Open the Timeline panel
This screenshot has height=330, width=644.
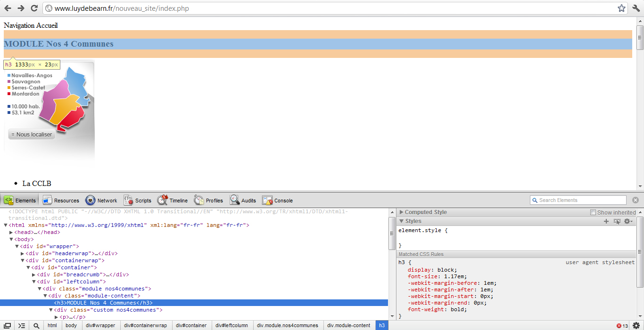(173, 201)
